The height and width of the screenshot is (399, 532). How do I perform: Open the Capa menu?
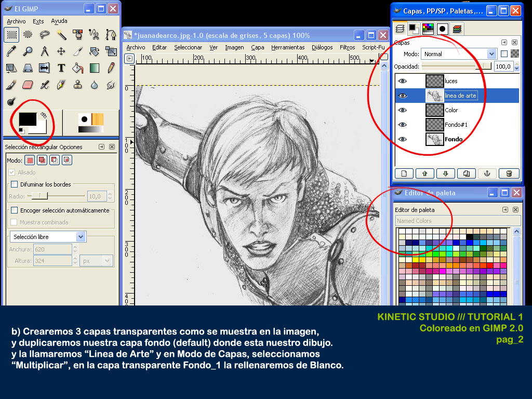258,47
